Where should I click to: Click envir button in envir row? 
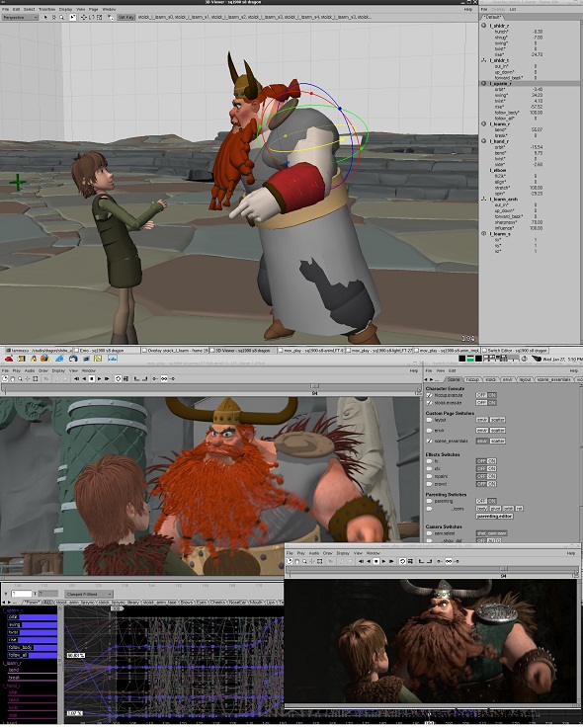(482, 431)
